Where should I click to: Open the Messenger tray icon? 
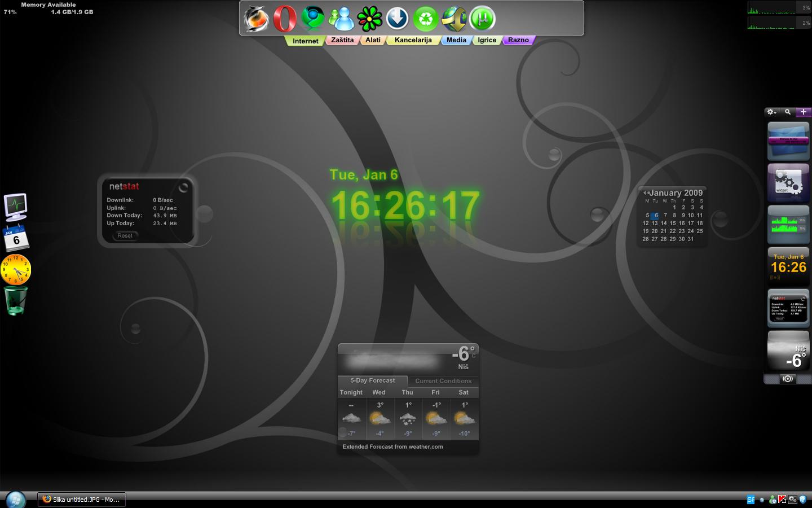773,500
